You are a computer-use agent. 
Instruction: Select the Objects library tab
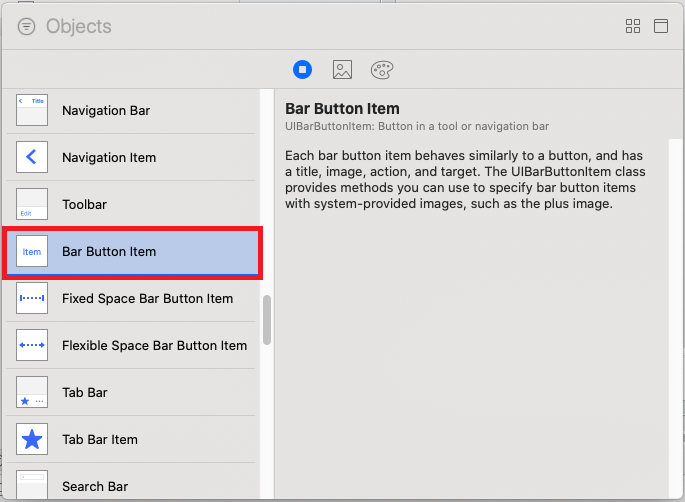tap(303, 70)
